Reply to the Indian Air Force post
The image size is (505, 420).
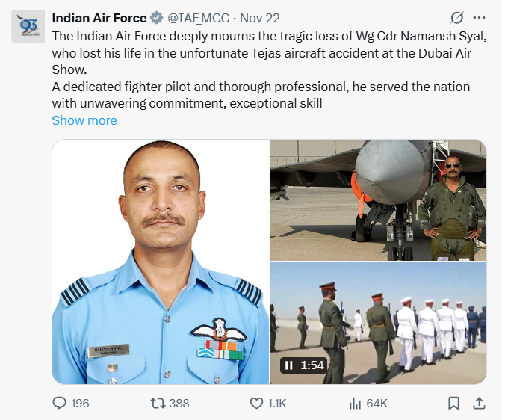click(x=60, y=403)
